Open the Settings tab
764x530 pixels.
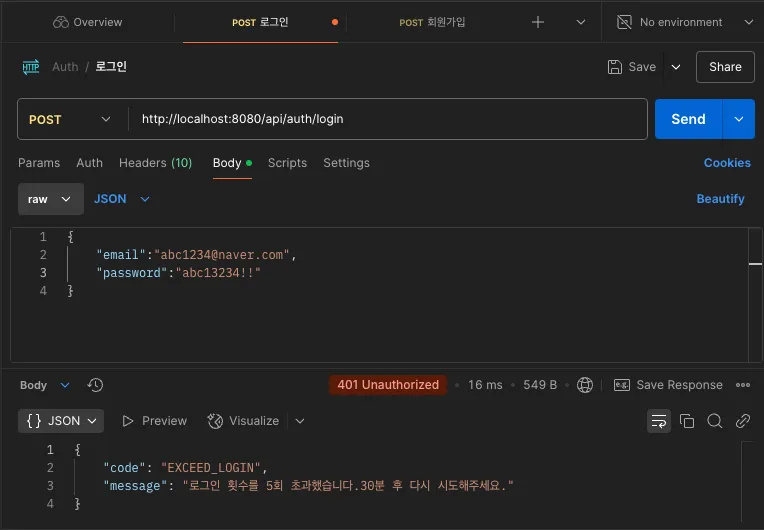(346, 163)
